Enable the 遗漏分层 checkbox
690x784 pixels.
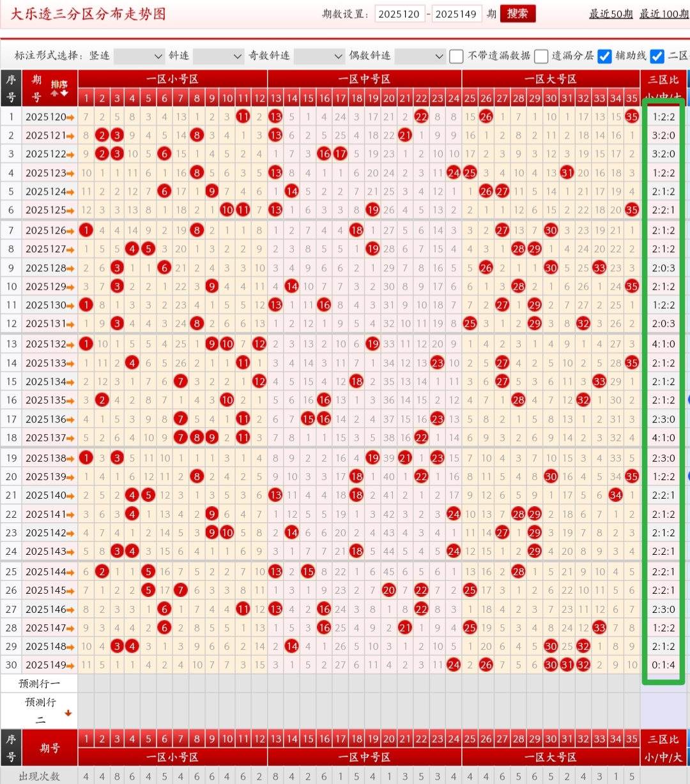(541, 56)
